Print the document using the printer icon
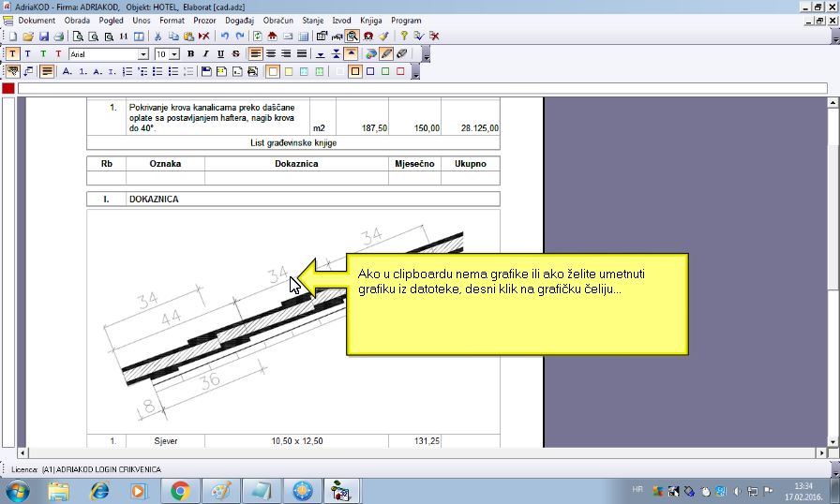 pos(58,37)
